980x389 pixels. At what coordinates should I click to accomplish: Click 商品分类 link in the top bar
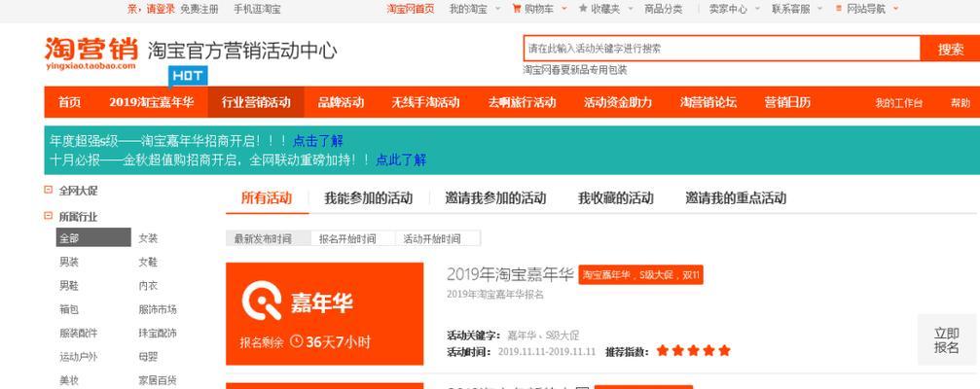[x=663, y=9]
